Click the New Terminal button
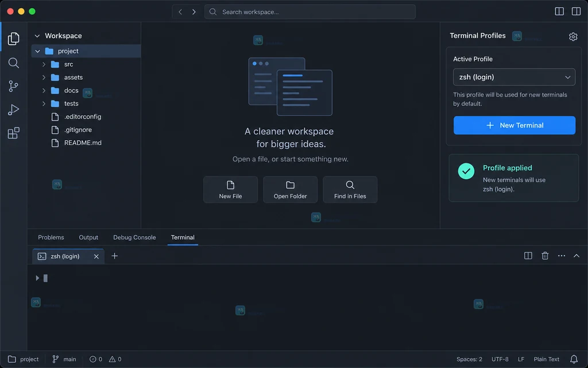The image size is (588, 368). click(x=514, y=125)
